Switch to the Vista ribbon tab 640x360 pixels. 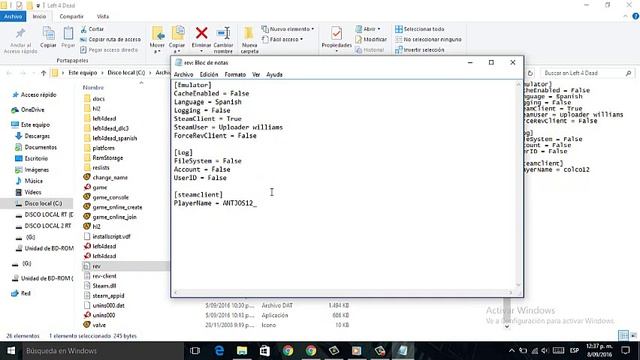102,16
